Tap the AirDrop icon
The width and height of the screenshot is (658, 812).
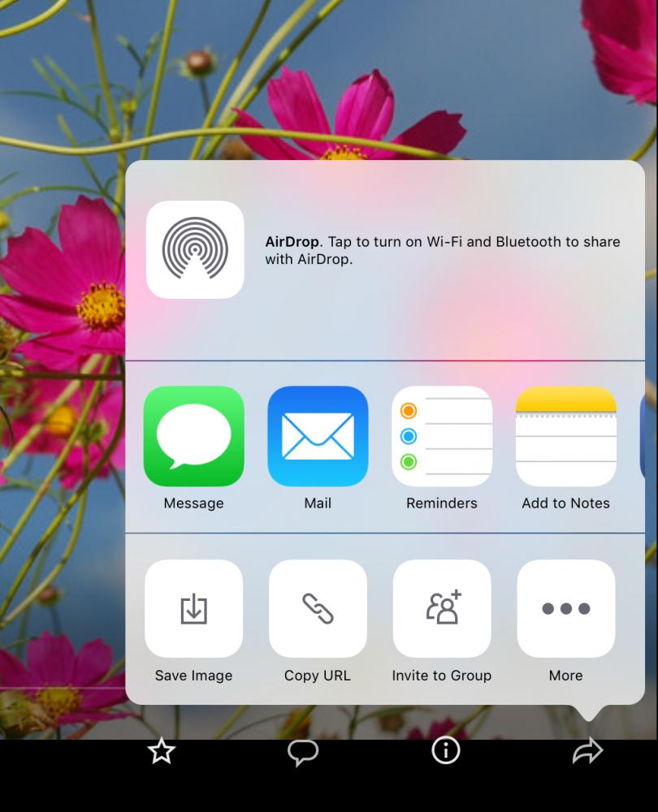195,249
